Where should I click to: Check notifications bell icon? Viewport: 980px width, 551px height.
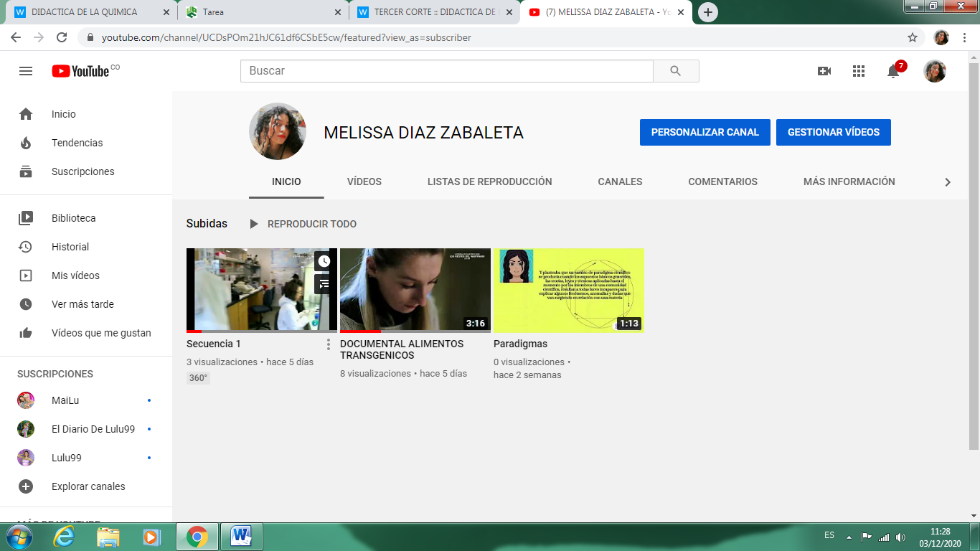[893, 71]
